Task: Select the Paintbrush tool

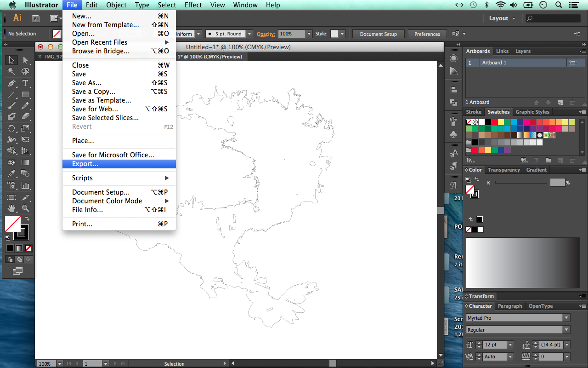Action: pyautogui.click(x=11, y=106)
